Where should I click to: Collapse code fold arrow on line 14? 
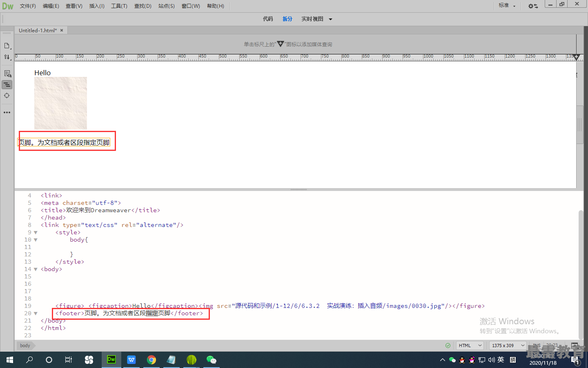(36, 269)
